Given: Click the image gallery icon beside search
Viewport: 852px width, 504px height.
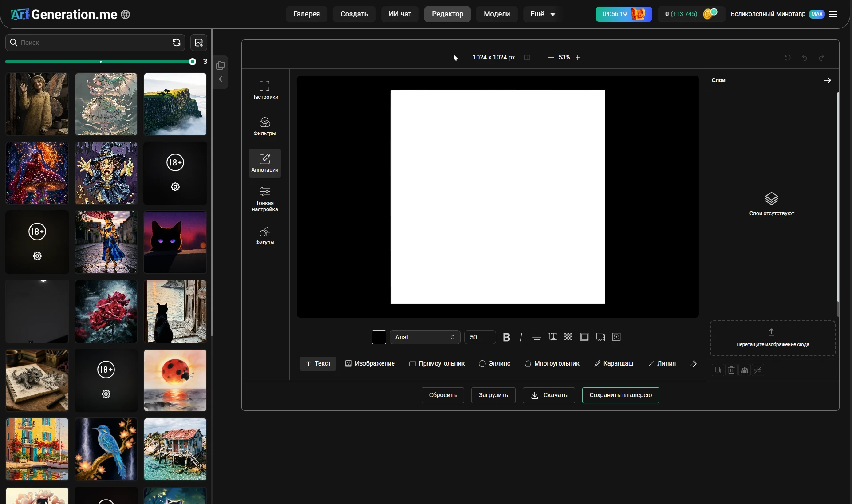Looking at the screenshot, I should pos(199,43).
